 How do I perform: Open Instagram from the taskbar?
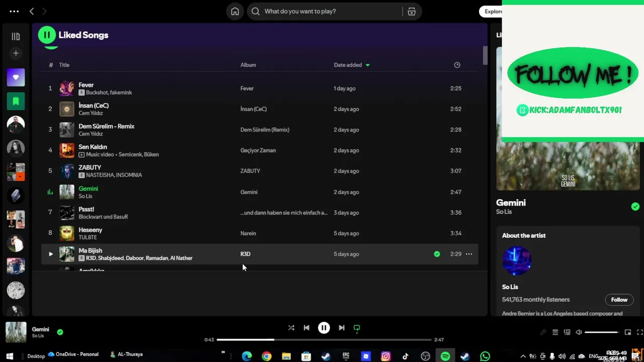(x=386, y=356)
